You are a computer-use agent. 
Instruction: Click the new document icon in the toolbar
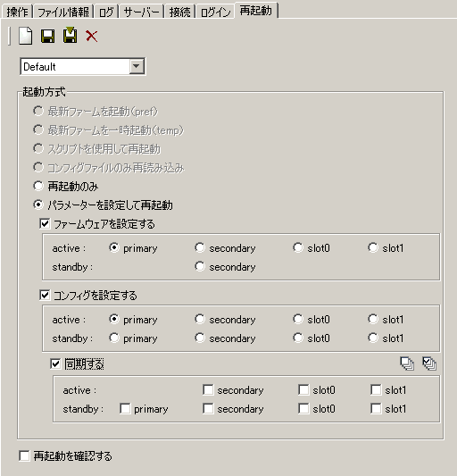(x=26, y=36)
